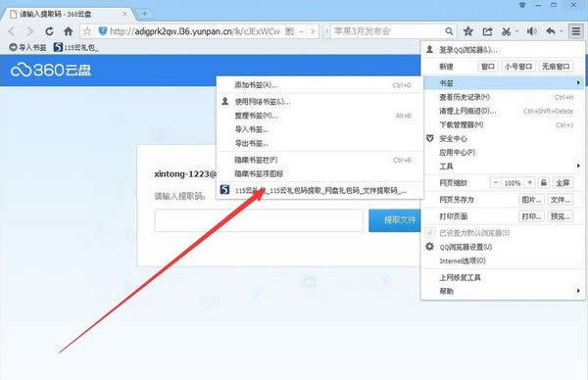Click the blue security shield in address bar
Image resolution: width=588 pixels, height=380 pixels.
[x=102, y=31]
